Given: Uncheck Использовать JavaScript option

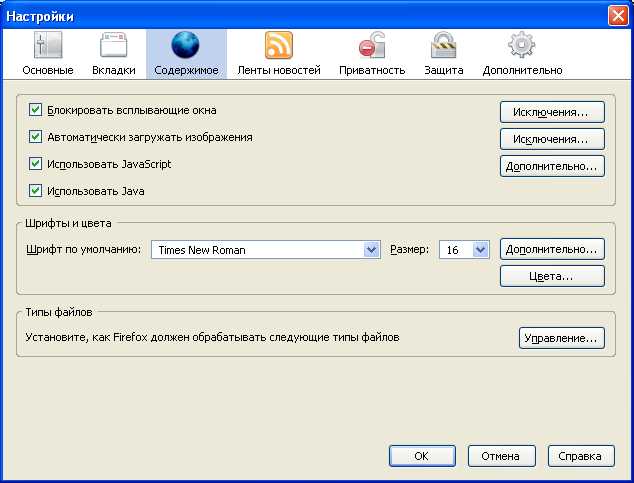Looking at the screenshot, I should click(36, 163).
